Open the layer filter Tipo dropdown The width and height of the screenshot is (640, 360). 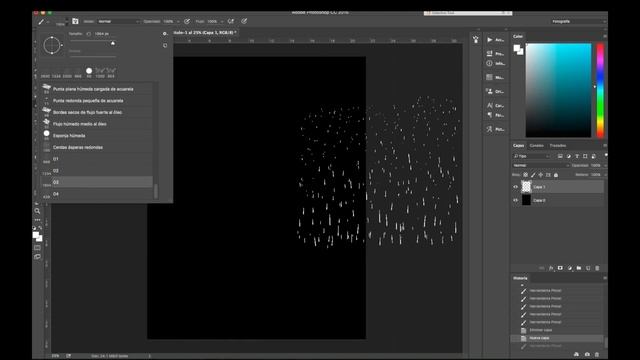tap(532, 156)
